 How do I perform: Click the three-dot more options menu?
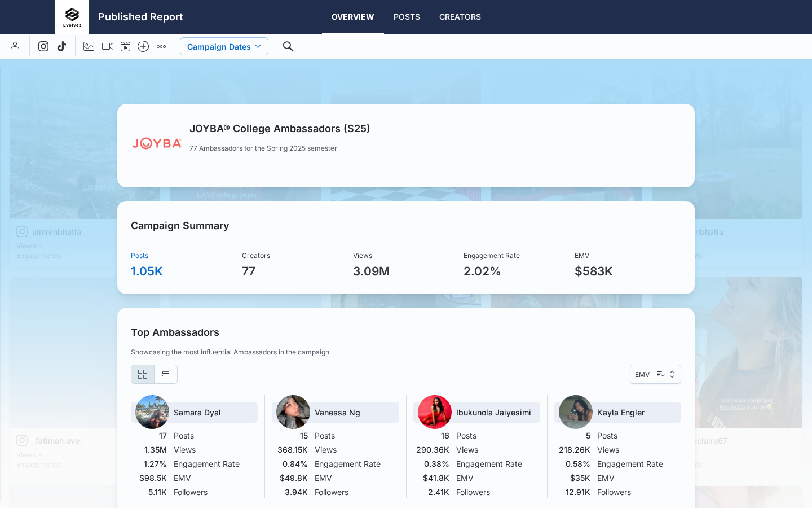click(x=161, y=46)
